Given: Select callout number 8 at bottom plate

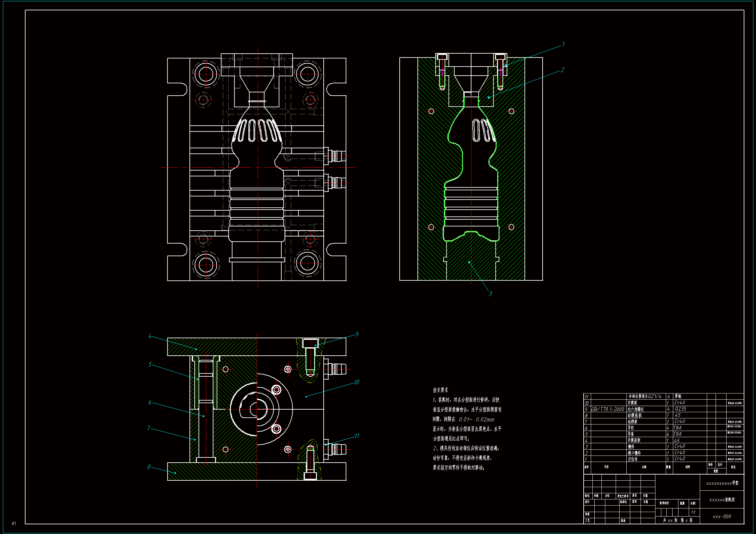Looking at the screenshot, I should coord(149,467).
